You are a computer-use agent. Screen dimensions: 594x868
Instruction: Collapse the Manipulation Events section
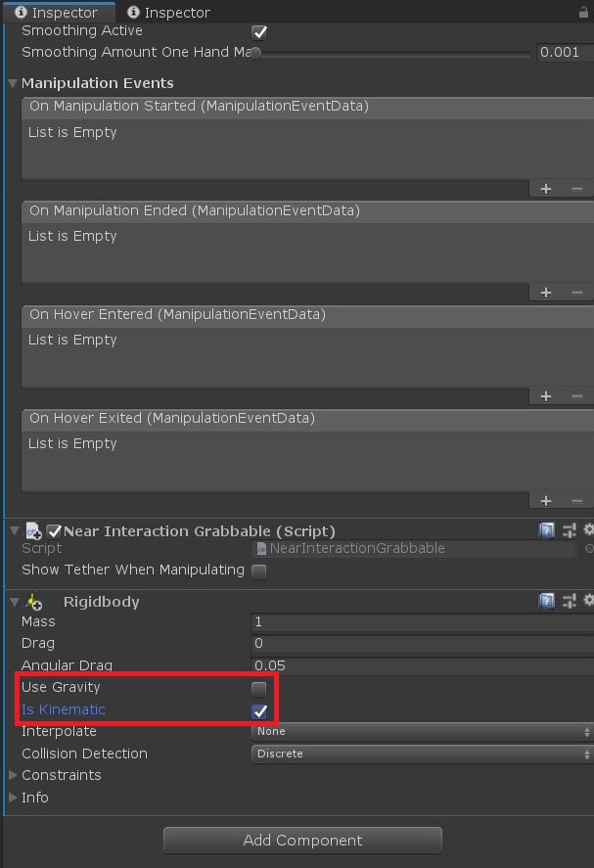pos(14,83)
